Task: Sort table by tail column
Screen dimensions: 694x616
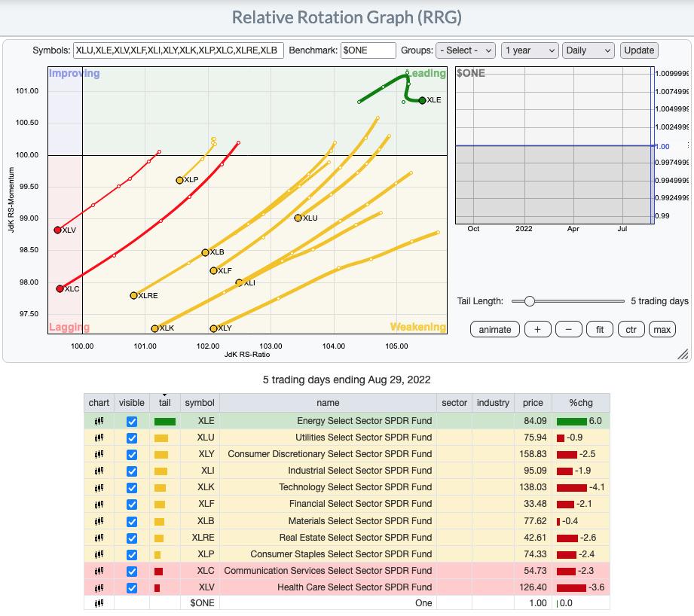Action: click(165, 403)
